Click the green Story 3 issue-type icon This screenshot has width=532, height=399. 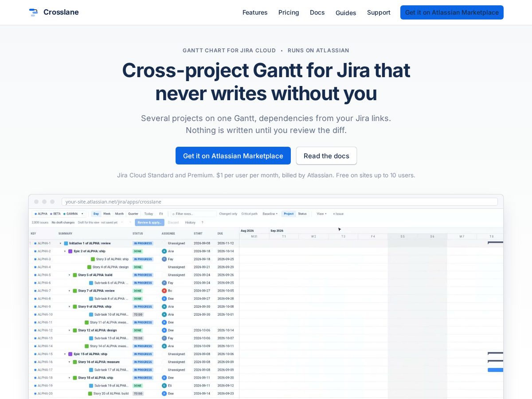point(93,259)
